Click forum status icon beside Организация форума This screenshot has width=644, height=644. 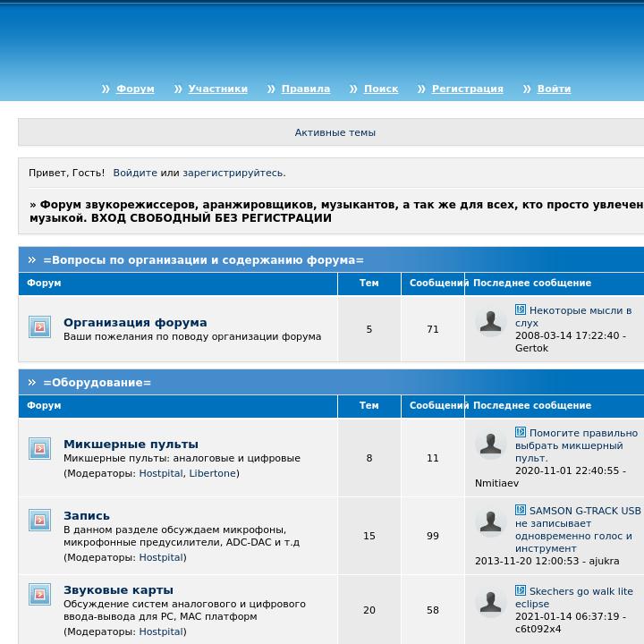pyautogui.click(x=40, y=327)
